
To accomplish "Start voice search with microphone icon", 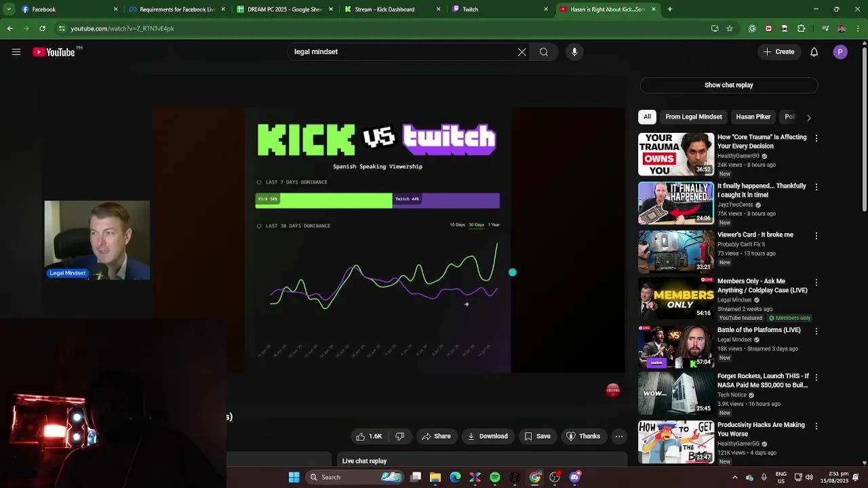I will (x=574, y=52).
